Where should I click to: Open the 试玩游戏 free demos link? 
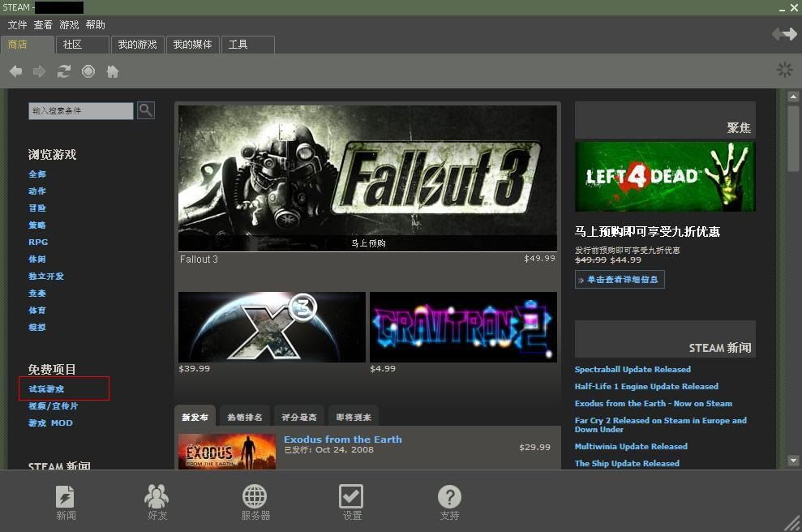tap(46, 388)
